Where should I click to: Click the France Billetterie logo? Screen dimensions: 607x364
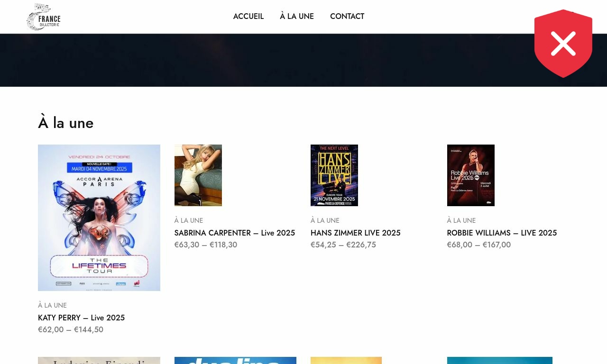(x=44, y=17)
